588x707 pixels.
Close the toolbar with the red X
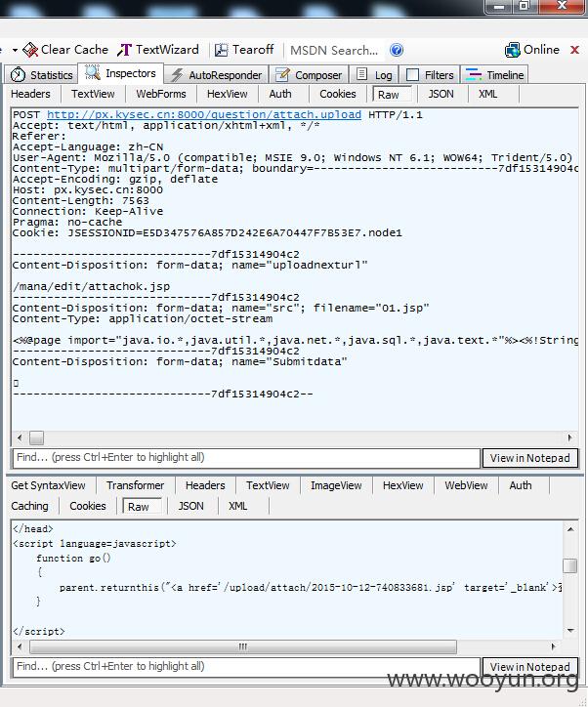(x=574, y=50)
